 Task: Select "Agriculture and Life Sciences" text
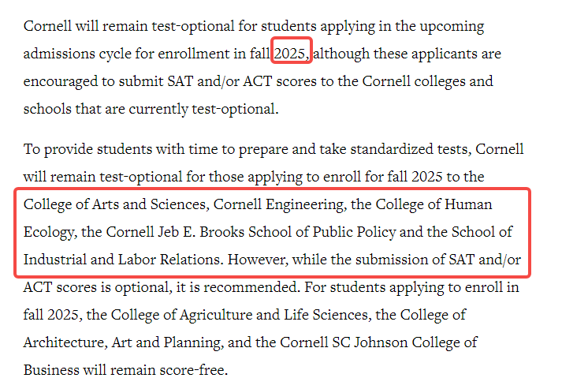coord(274,315)
